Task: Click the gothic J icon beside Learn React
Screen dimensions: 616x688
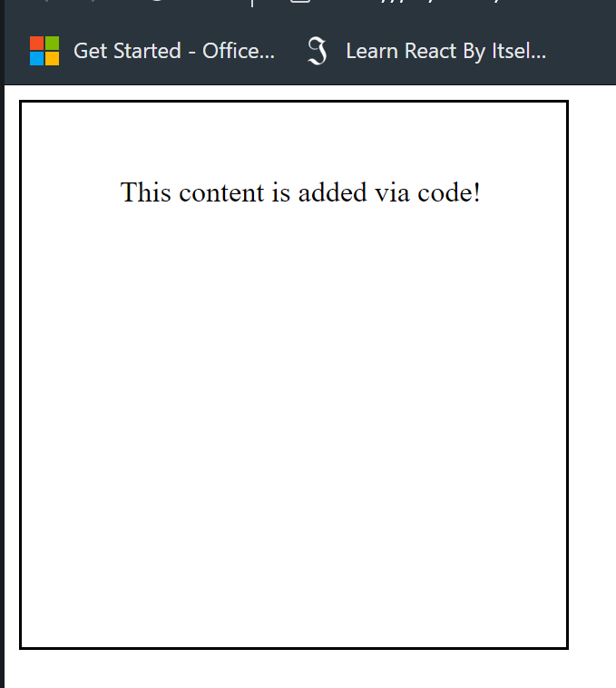Action: (x=318, y=52)
